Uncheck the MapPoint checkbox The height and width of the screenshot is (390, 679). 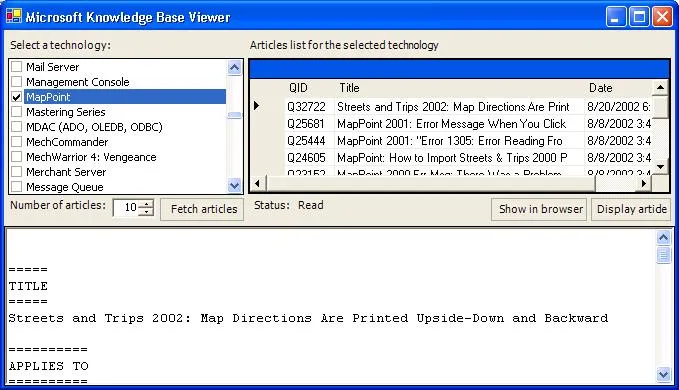tap(16, 97)
